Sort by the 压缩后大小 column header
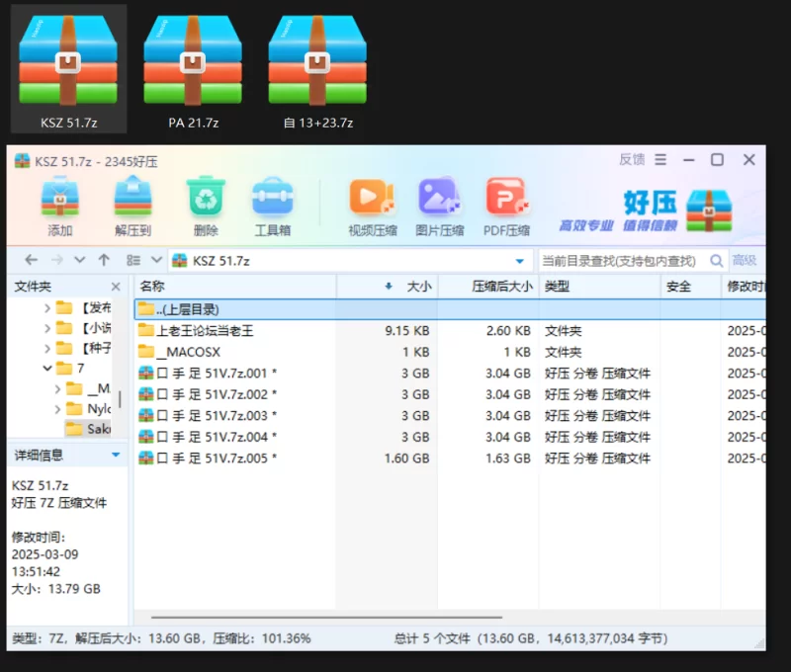This screenshot has height=672, width=791. click(488, 287)
